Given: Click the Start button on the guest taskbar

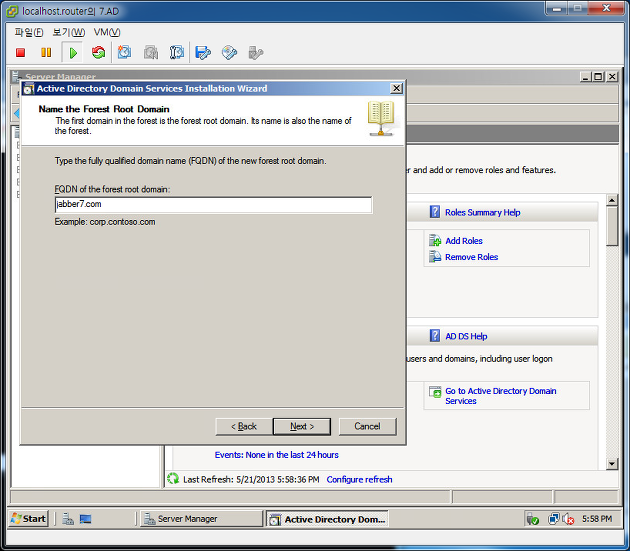Looking at the screenshot, I should point(29,519).
